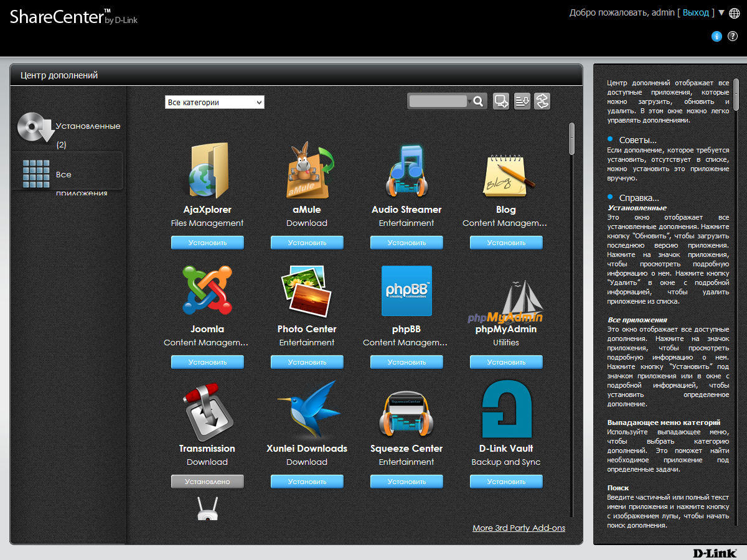
Task: Click the AjaXplorer app name
Action: tap(207, 210)
